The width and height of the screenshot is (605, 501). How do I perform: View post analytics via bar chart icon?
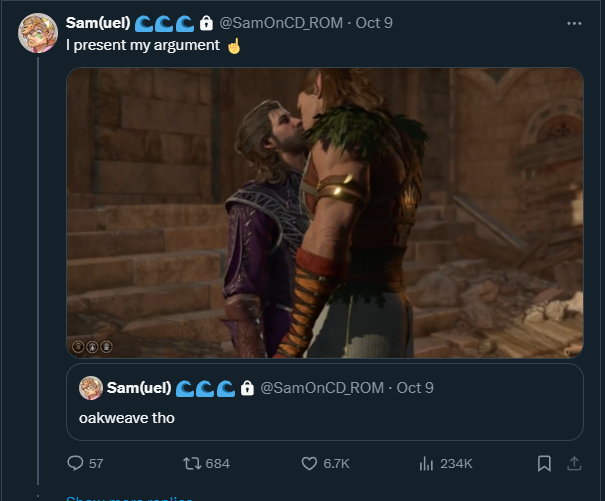(426, 463)
